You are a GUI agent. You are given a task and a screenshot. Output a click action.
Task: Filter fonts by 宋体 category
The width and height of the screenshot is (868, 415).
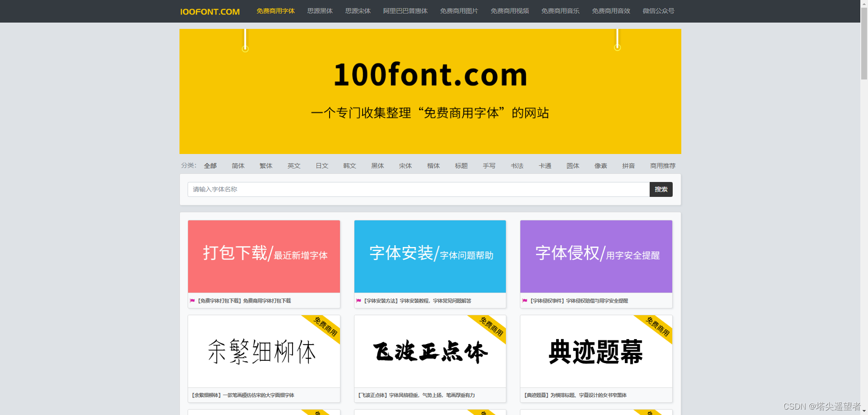(x=406, y=166)
